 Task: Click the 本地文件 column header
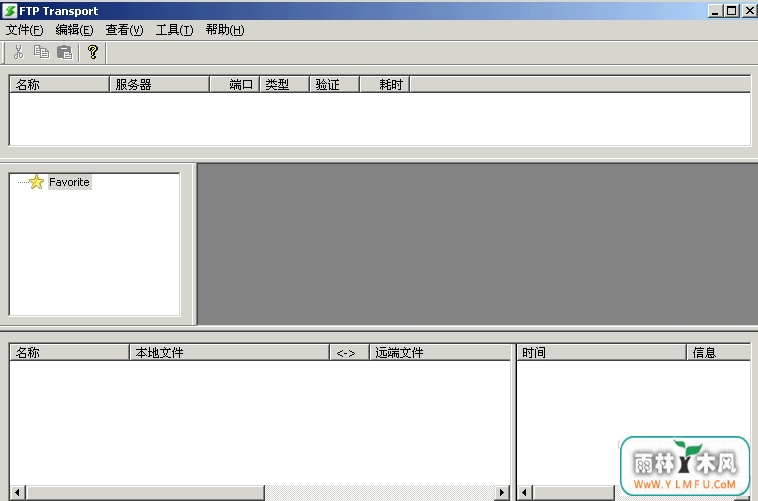tap(230, 353)
